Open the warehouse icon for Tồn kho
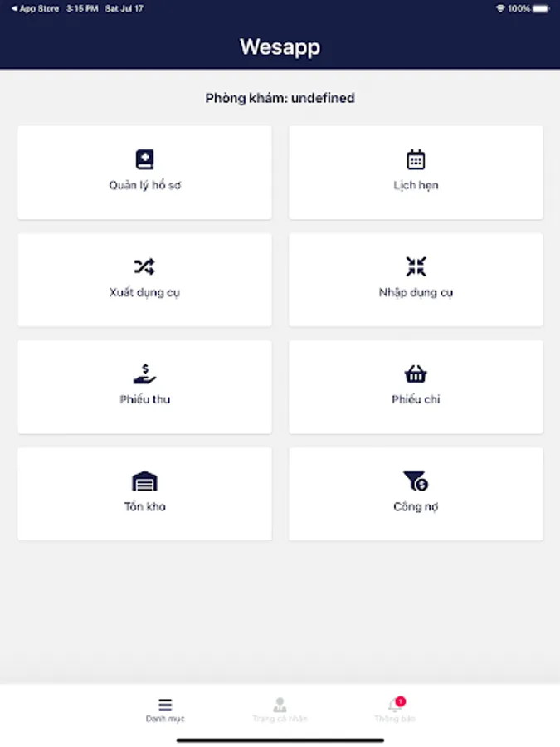Screen dimensions: 560x747 (x=144, y=481)
